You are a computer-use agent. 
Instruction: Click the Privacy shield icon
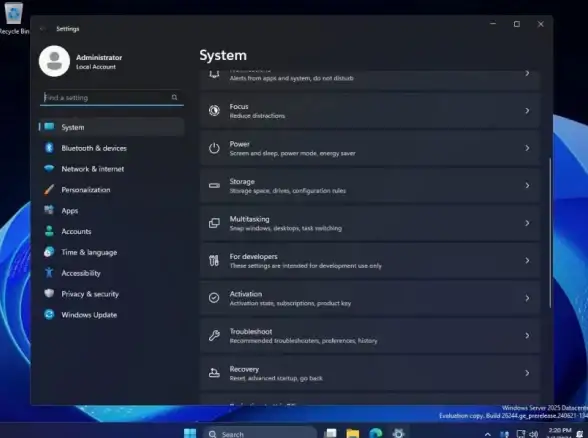click(x=49, y=293)
